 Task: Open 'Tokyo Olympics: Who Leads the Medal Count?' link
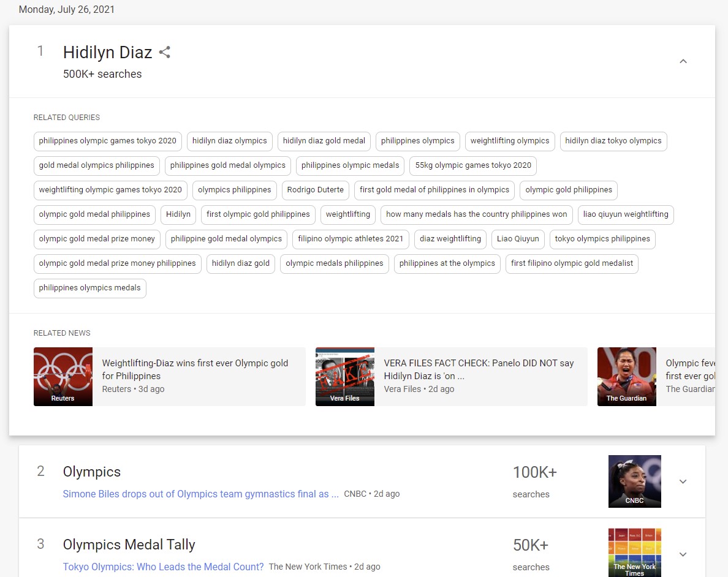(x=164, y=567)
